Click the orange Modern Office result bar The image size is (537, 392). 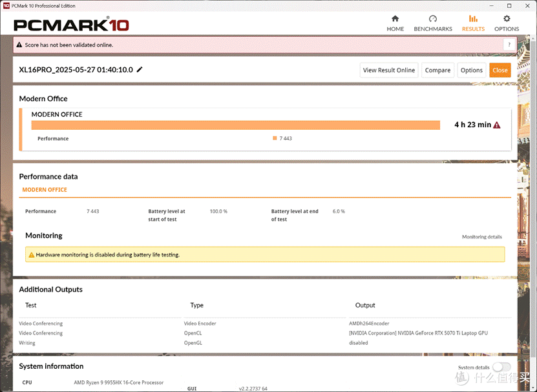tap(236, 125)
